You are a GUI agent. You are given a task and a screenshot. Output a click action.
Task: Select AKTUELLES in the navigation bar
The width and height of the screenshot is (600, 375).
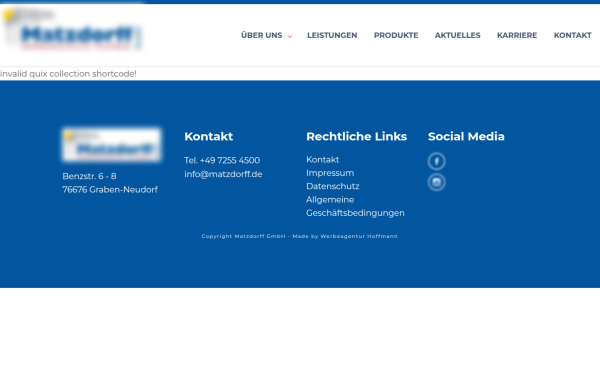click(458, 35)
